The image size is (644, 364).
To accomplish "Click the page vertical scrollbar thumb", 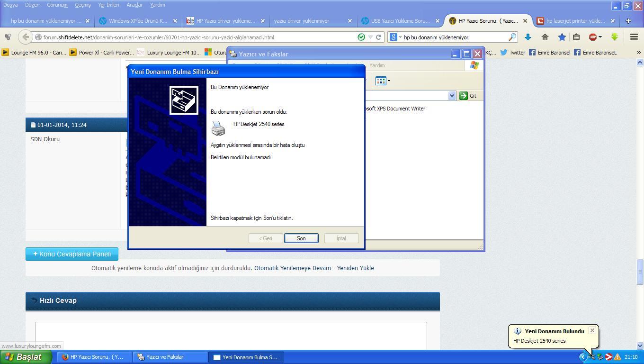I will (x=640, y=272).
